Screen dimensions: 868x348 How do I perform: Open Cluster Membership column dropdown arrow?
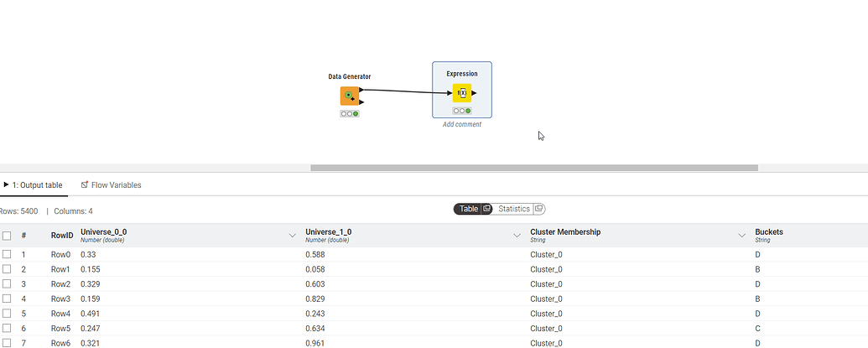(x=742, y=236)
